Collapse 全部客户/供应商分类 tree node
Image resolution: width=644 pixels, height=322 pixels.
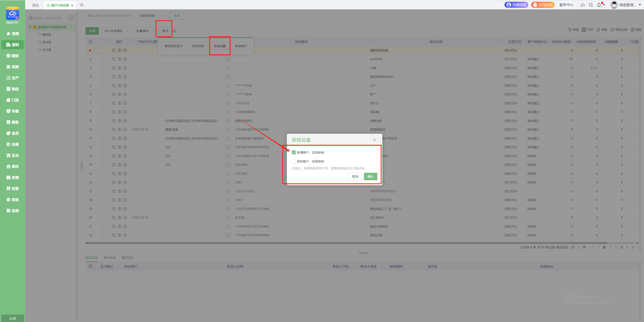point(30,27)
